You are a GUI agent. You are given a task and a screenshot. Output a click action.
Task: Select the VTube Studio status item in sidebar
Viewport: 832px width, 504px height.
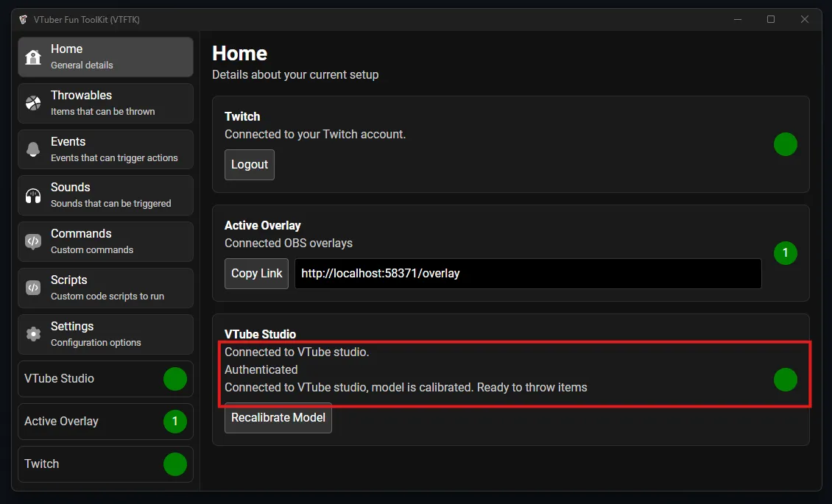105,379
